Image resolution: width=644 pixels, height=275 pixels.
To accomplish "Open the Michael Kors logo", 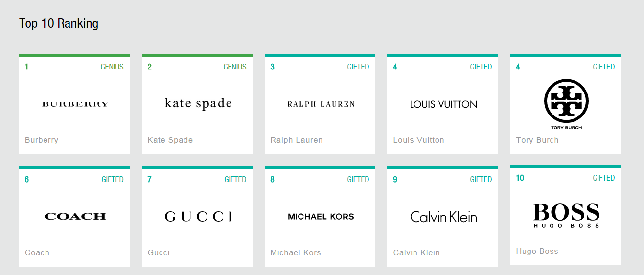I will 321,216.
